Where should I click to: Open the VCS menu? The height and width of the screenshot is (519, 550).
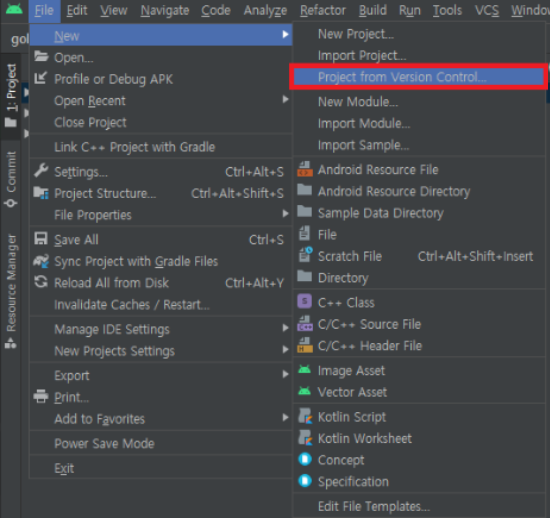487,11
